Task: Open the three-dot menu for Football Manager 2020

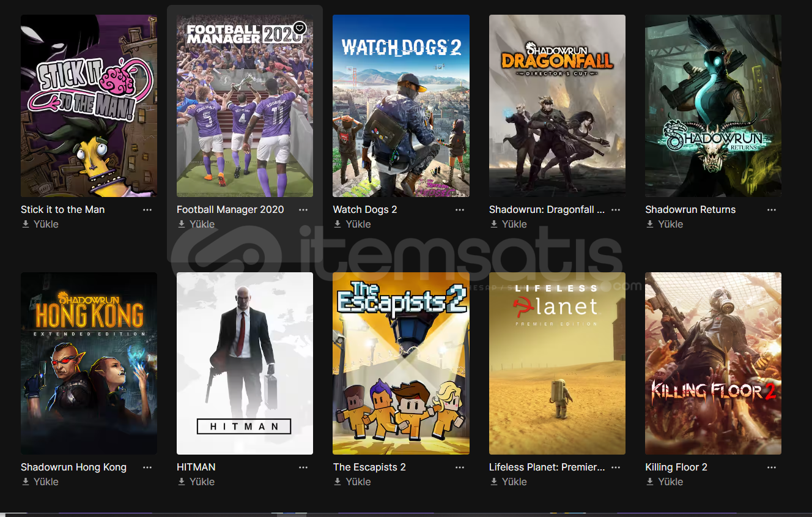Action: (303, 209)
